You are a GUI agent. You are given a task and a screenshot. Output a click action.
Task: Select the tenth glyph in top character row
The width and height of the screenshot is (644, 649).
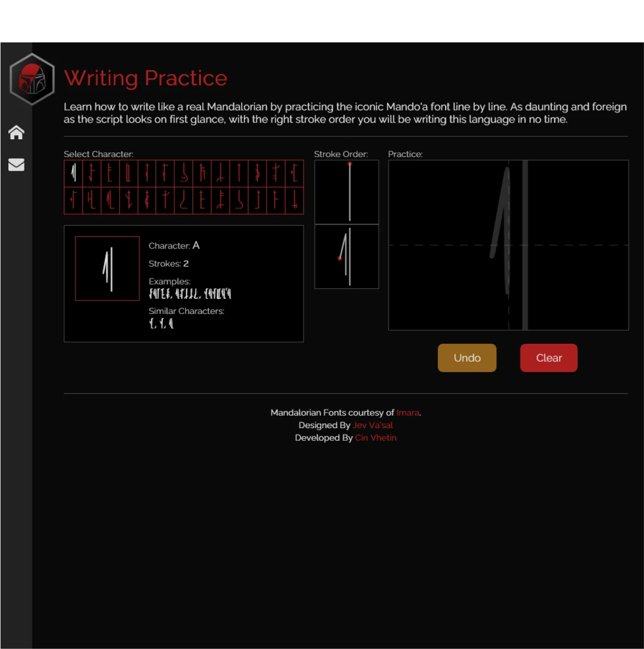[x=239, y=173]
